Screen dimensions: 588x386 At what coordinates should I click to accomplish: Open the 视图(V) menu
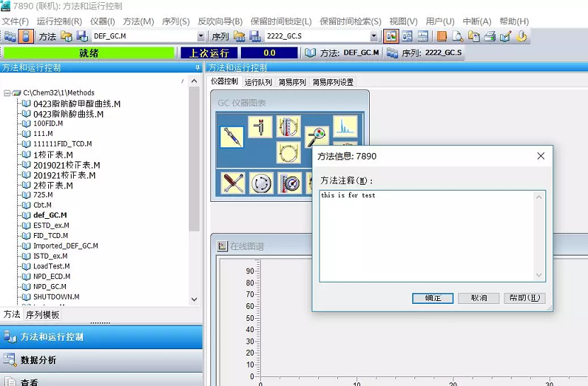point(403,21)
